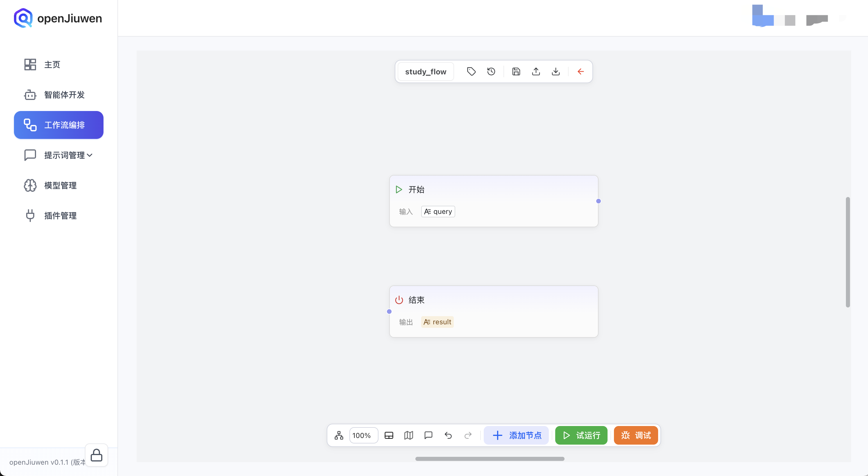Viewport: 868px width, 476px height.
Task: Click the comment bubble icon in bottom toolbar
Action: point(428,435)
